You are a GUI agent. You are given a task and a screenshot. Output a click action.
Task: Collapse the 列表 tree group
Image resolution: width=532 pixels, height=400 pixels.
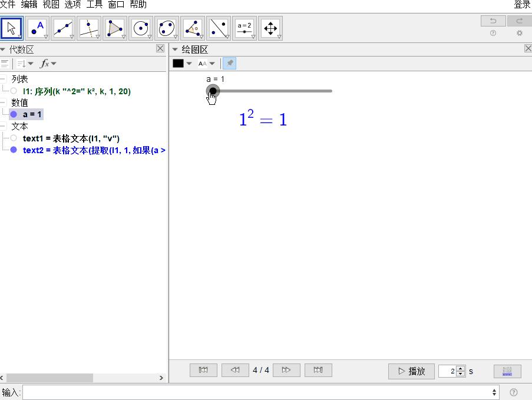point(4,79)
